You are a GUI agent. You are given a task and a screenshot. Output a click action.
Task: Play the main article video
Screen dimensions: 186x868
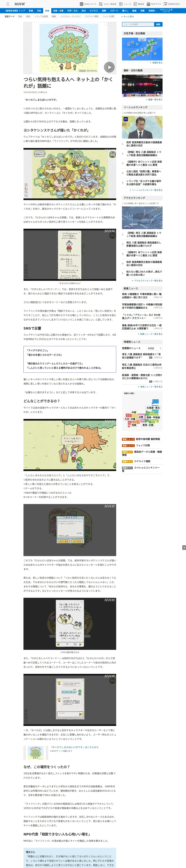pyautogui.click(x=109, y=67)
